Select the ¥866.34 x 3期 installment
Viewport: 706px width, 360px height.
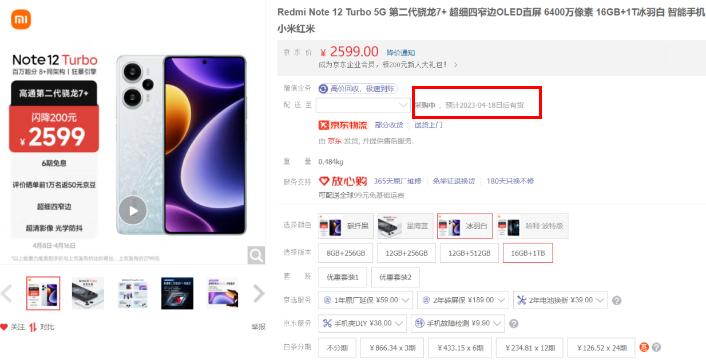tap(392, 348)
